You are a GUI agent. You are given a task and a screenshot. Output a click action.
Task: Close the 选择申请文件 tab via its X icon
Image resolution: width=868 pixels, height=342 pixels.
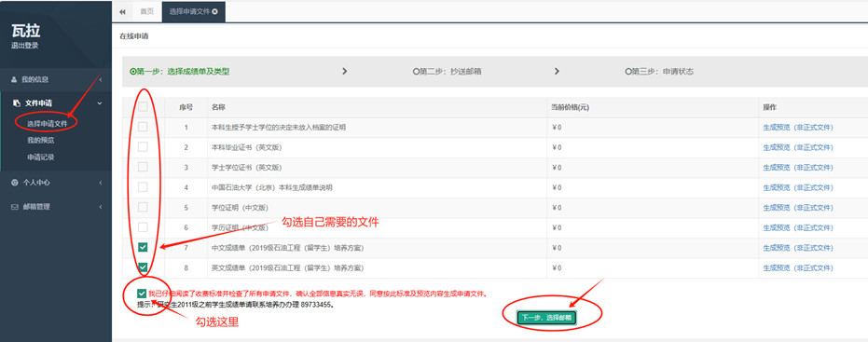(x=214, y=11)
